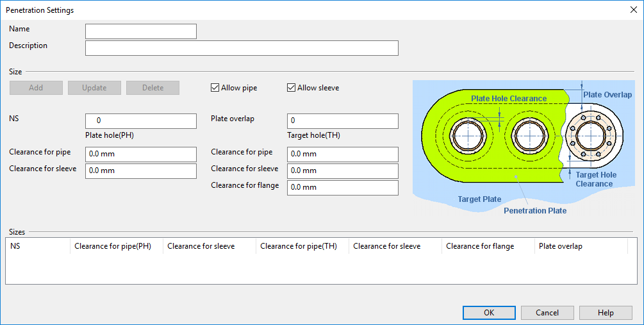Edit Target hole Clearance for pipe field
This screenshot has height=325, width=644.
(x=342, y=154)
